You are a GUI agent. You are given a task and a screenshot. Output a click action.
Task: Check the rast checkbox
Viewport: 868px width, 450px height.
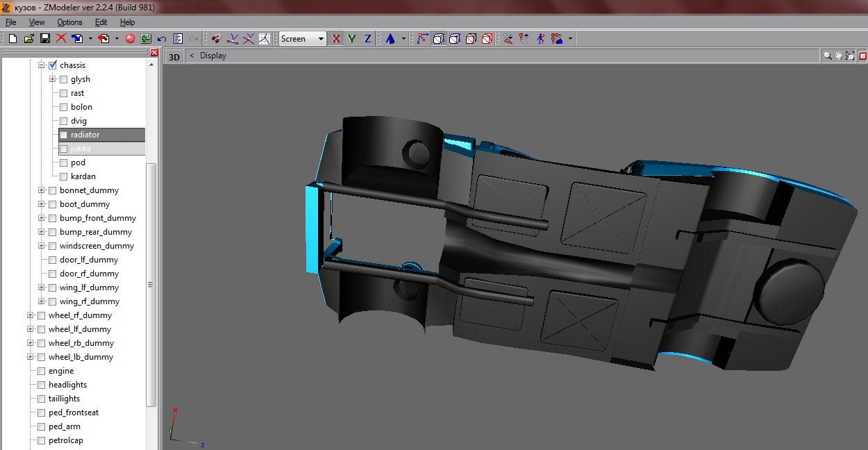click(x=64, y=93)
